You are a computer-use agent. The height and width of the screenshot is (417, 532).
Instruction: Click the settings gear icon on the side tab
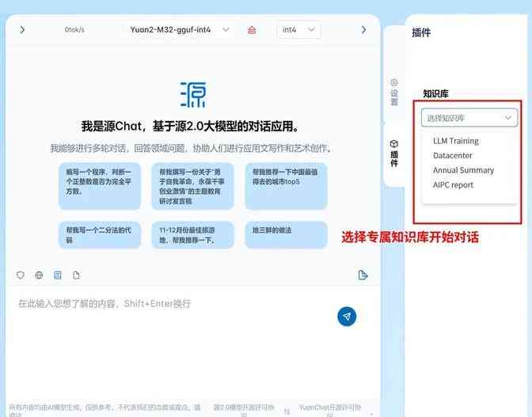(x=394, y=82)
